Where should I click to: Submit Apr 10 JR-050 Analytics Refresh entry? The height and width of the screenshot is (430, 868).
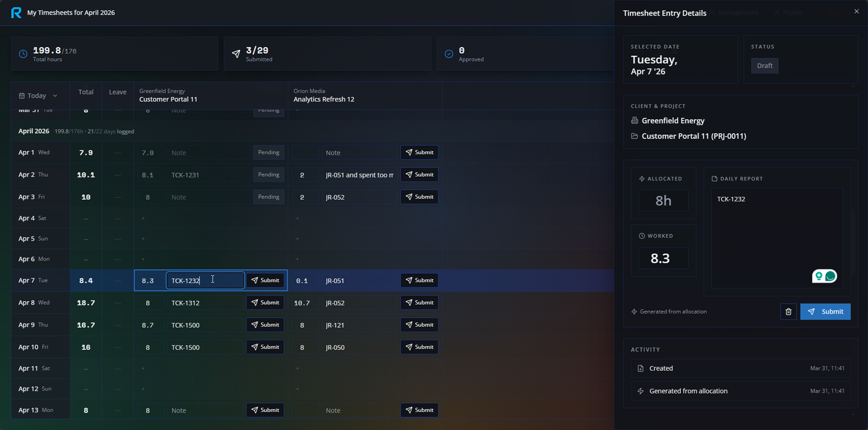[x=419, y=347]
